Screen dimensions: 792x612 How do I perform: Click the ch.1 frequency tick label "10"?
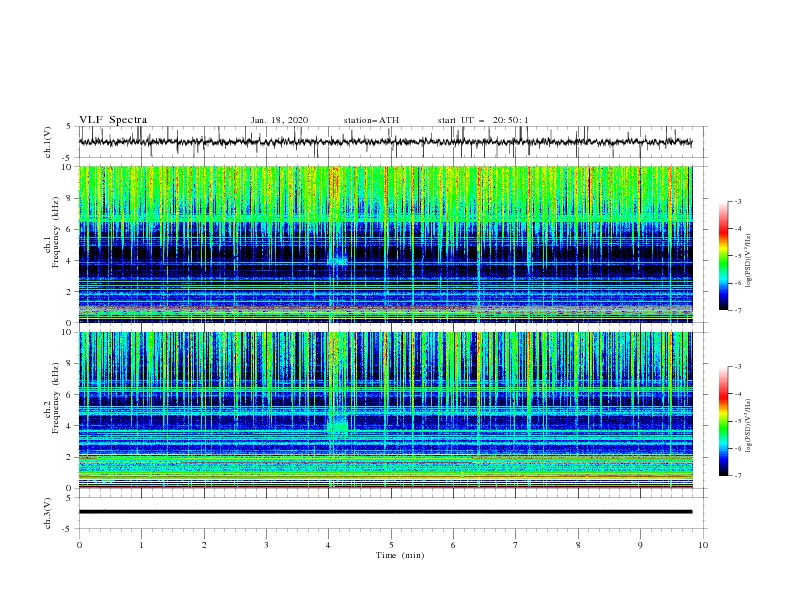(68, 167)
